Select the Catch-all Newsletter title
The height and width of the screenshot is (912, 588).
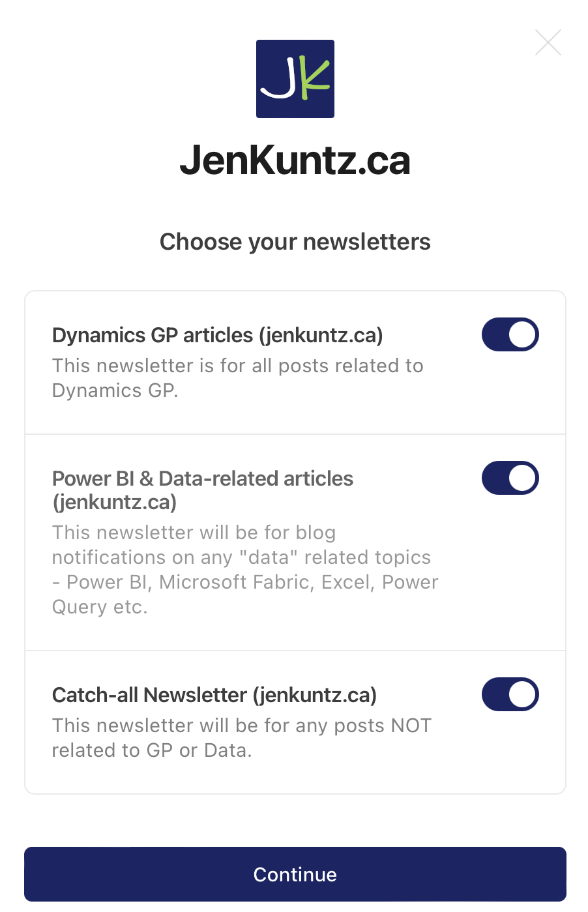pyautogui.click(x=214, y=695)
